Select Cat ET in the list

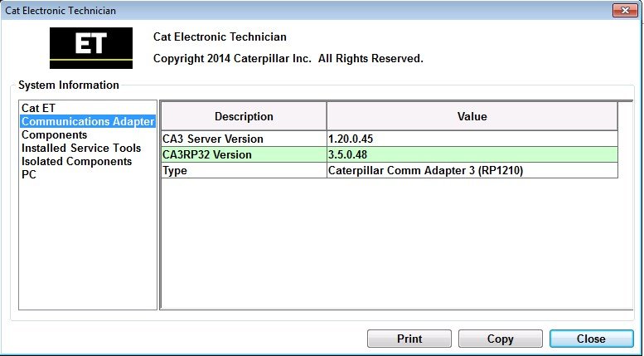[x=38, y=108]
